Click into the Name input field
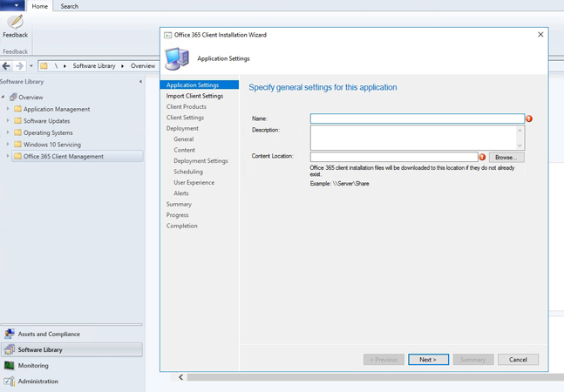Image resolution: width=564 pixels, height=392 pixels. coord(418,118)
